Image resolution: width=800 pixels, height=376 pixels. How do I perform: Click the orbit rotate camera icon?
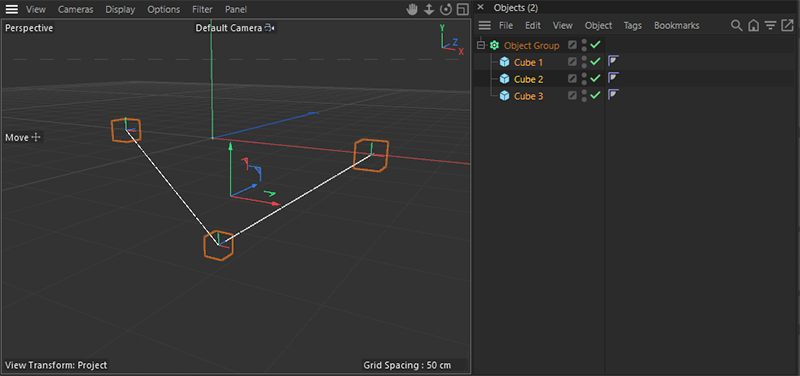(x=446, y=10)
